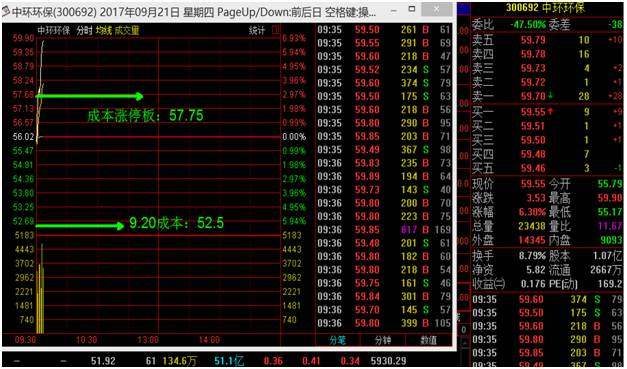The image size is (627, 369).
Task: Click the 净资 5.82 value
Action: [x=536, y=270]
